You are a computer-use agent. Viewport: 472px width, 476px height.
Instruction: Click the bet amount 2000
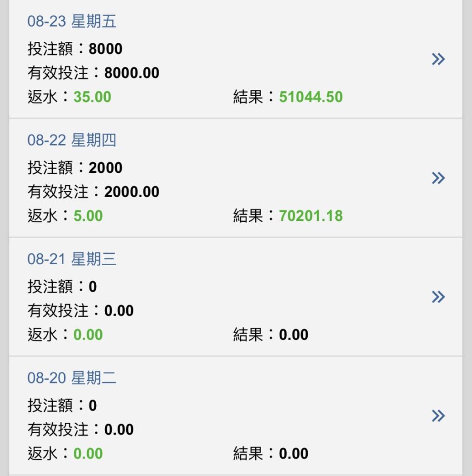[x=105, y=168]
